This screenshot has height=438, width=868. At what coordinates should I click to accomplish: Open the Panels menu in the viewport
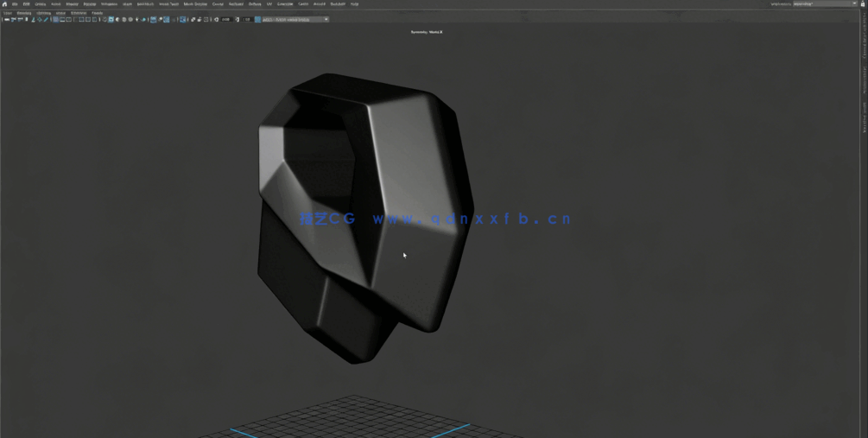tap(97, 13)
